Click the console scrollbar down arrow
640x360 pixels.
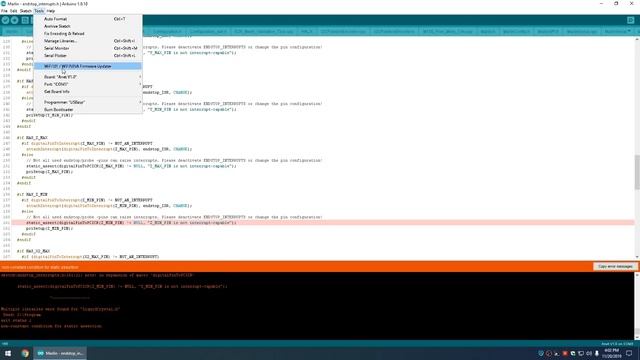[x=637, y=338]
